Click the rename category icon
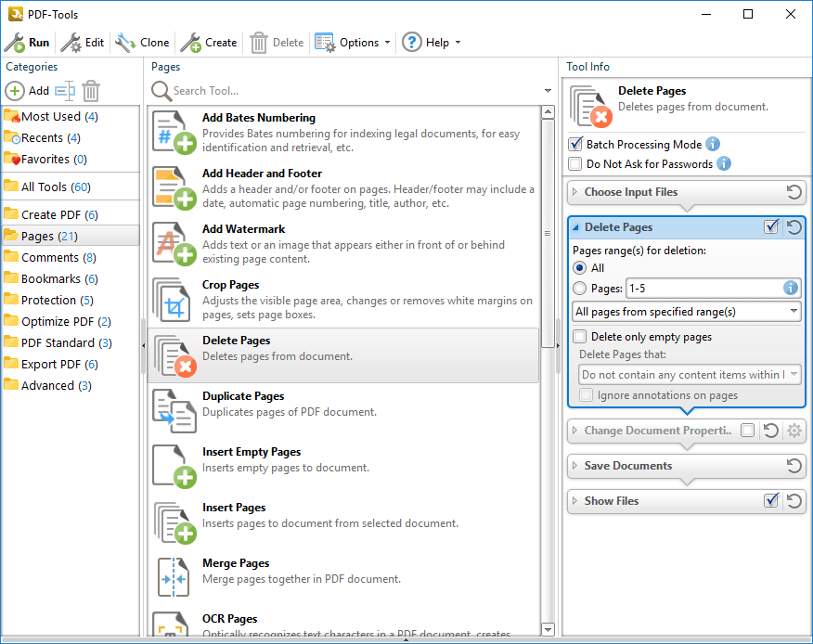The image size is (813, 644). click(65, 91)
